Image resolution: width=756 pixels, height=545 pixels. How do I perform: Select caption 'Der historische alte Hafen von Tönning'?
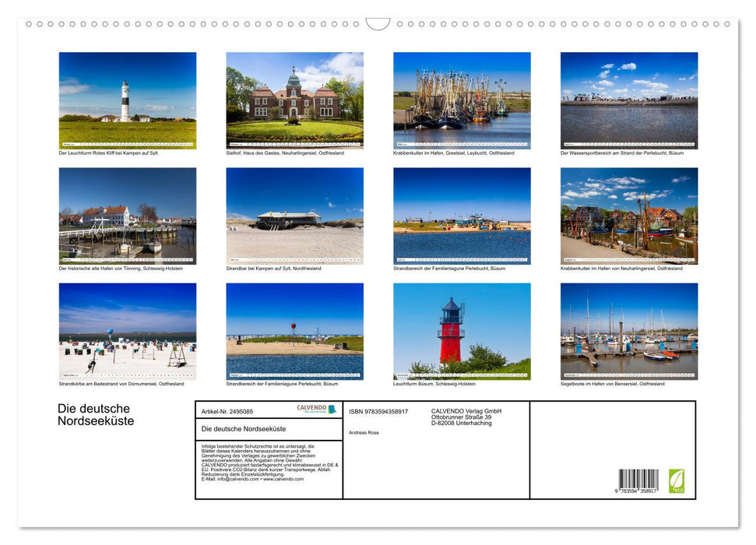coord(98,268)
